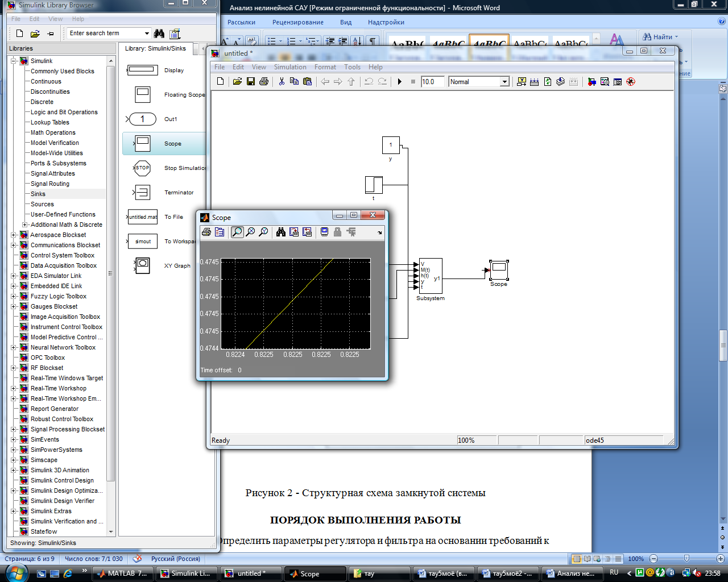Expand the Simscape library node
This screenshot has height=582, width=728.
(14, 460)
